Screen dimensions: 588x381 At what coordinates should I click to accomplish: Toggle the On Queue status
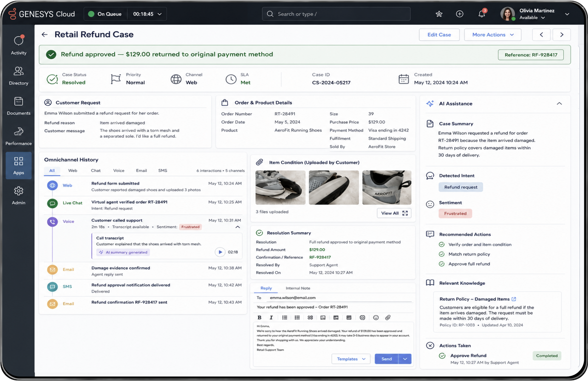[105, 14]
